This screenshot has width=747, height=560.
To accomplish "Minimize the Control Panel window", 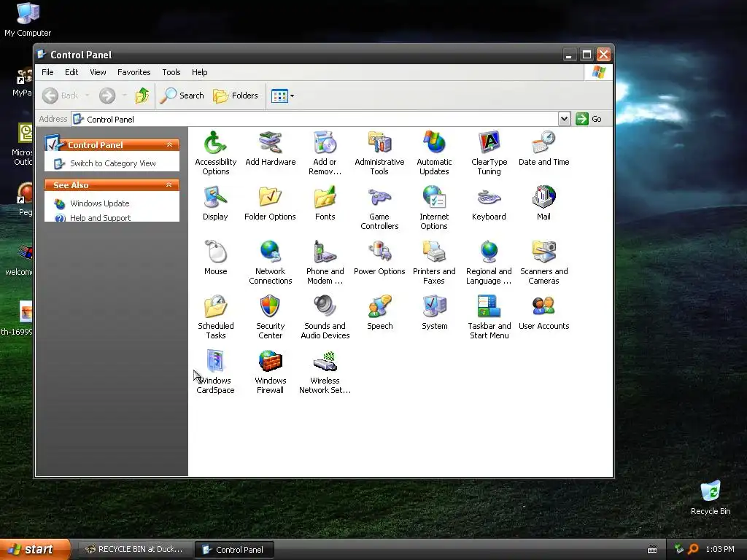I will click(569, 55).
